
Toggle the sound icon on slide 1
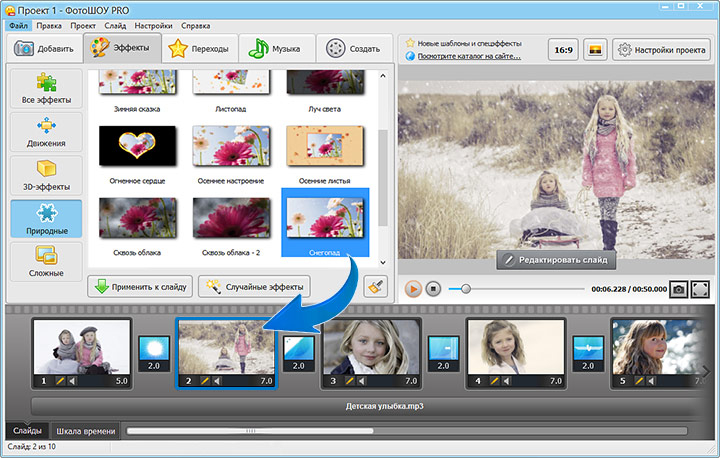(x=73, y=381)
